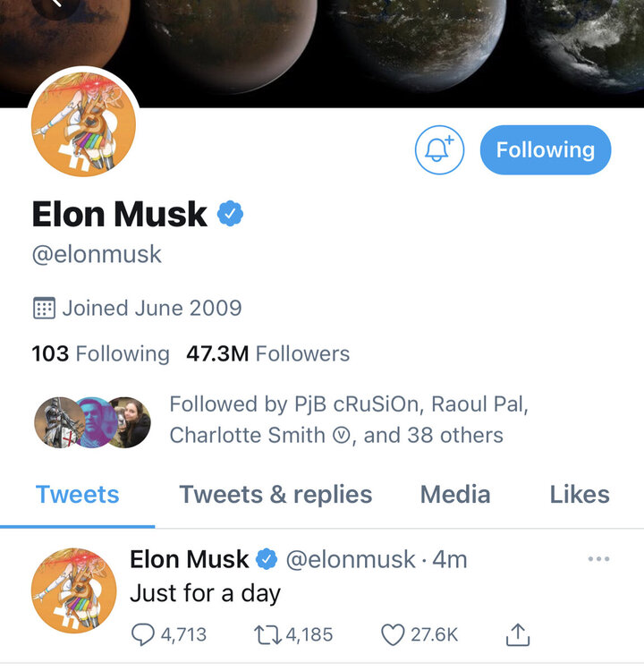
Task: Open the 'Just for a day' tweet text
Action: [206, 592]
